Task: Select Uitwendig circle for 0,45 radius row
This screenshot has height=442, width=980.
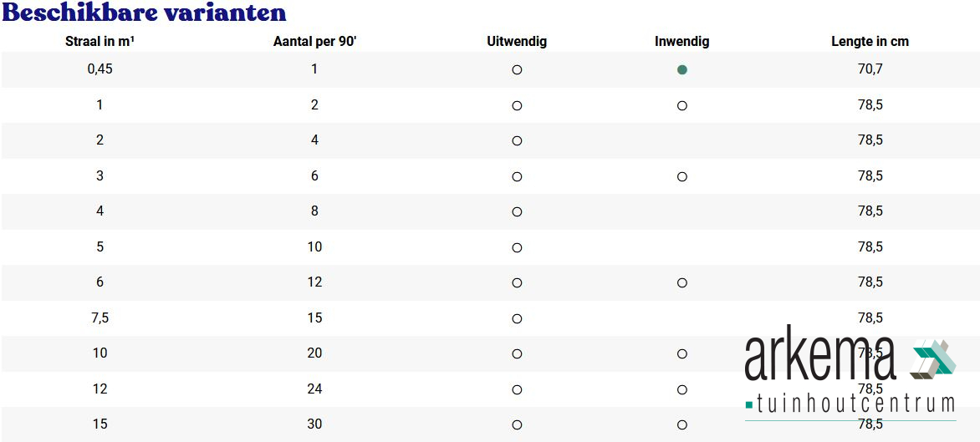Action: [x=517, y=70]
